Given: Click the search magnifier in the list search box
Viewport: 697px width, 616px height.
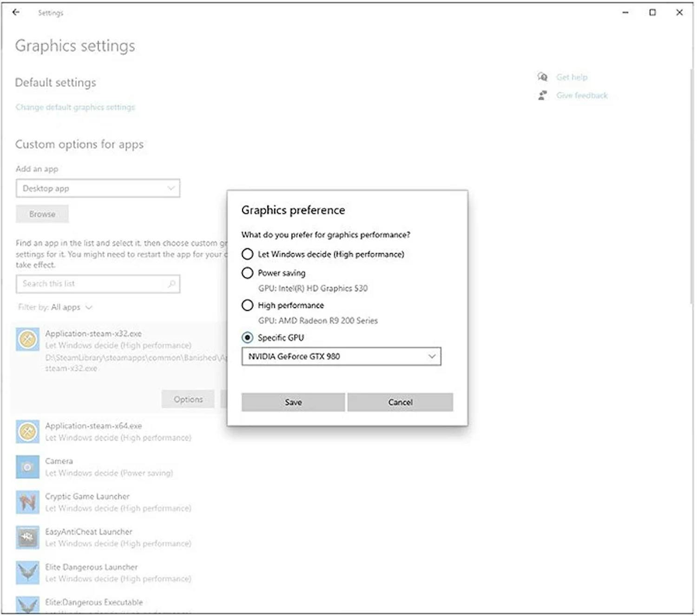Looking at the screenshot, I should (171, 284).
